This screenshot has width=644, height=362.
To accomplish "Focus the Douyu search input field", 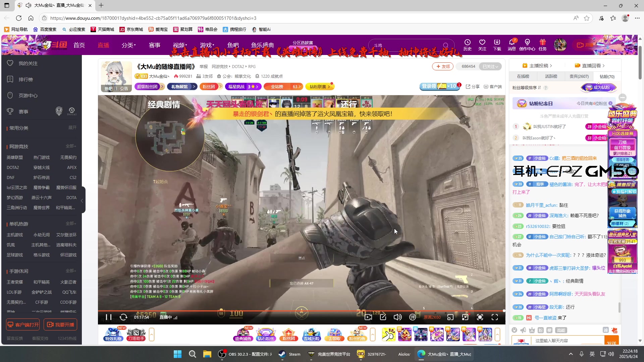I will [x=406, y=45].
